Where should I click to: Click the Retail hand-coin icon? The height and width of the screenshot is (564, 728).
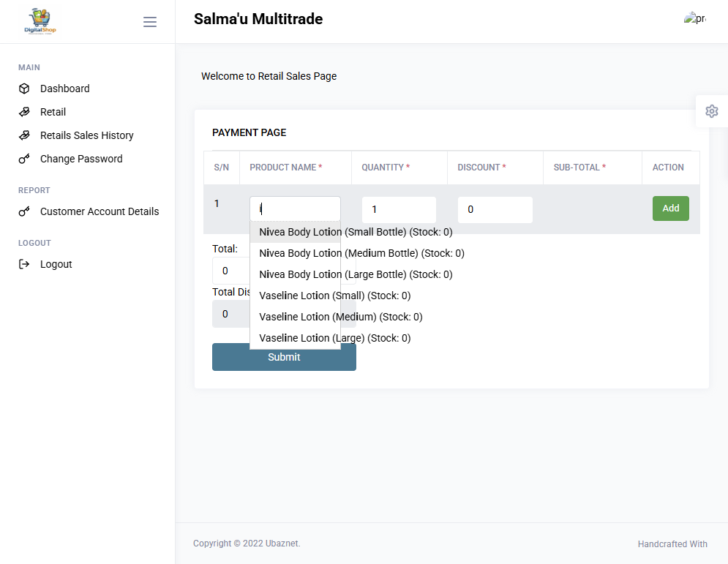pyautogui.click(x=24, y=112)
